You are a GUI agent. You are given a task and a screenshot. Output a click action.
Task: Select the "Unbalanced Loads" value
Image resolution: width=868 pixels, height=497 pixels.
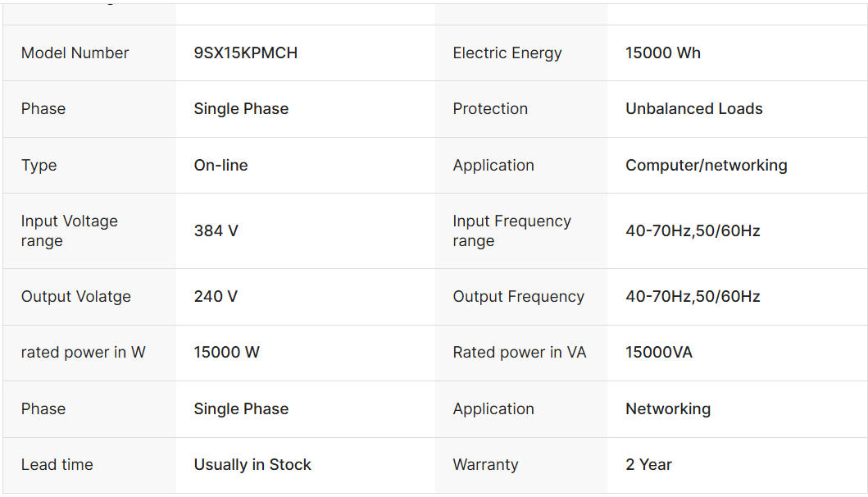pos(693,109)
